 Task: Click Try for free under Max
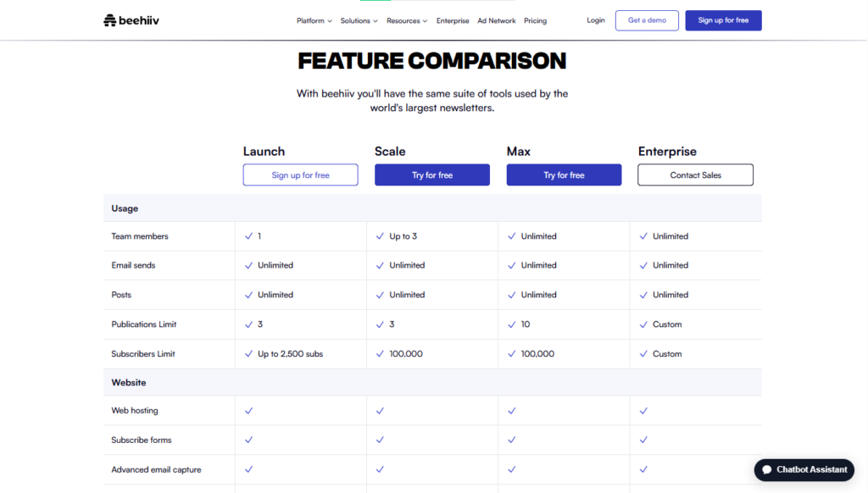click(564, 174)
